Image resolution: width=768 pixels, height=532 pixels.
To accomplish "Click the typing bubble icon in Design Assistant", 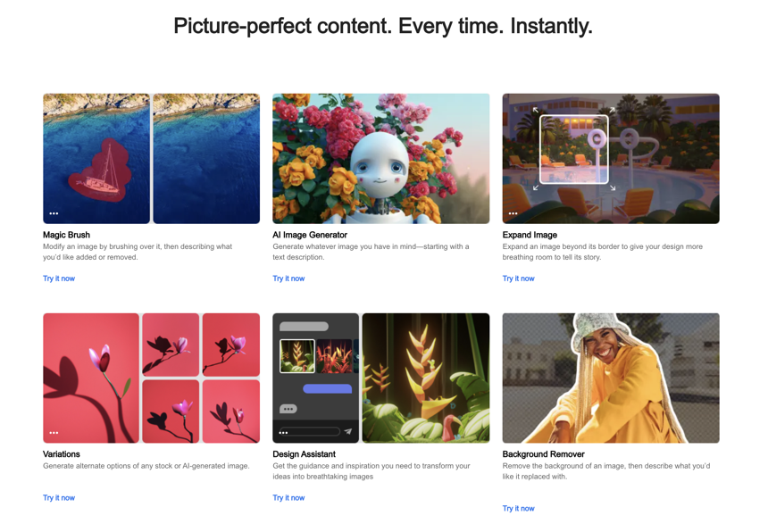I will click(x=288, y=409).
